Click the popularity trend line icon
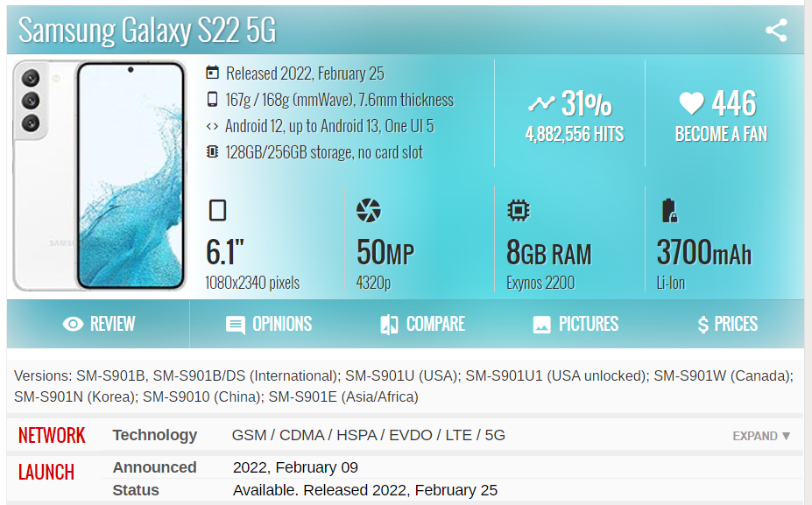 pyautogui.click(x=541, y=103)
